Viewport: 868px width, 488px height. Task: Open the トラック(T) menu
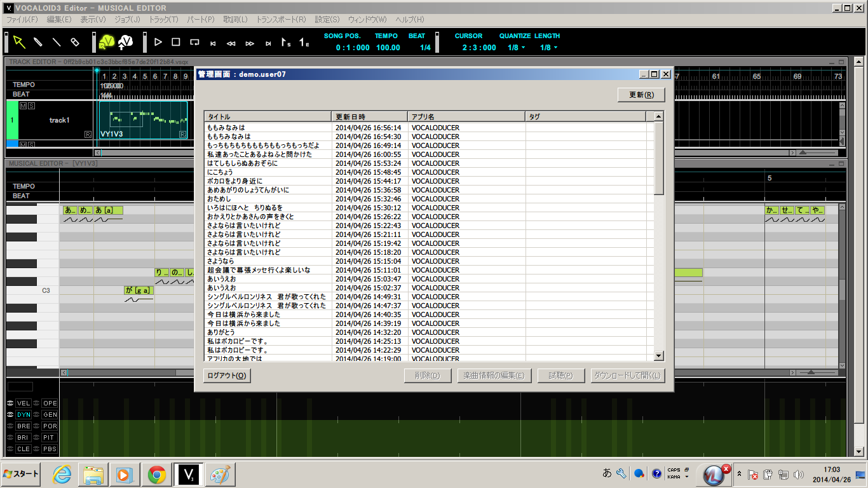click(x=163, y=20)
